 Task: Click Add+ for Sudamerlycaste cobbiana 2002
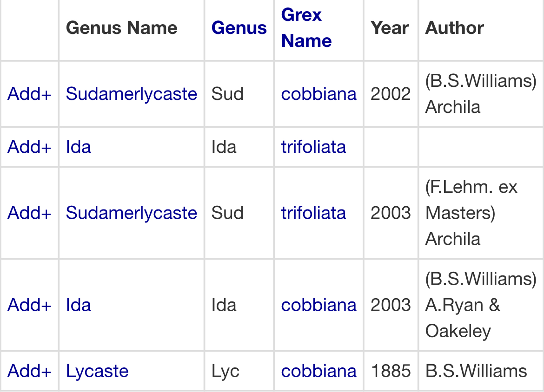click(29, 94)
